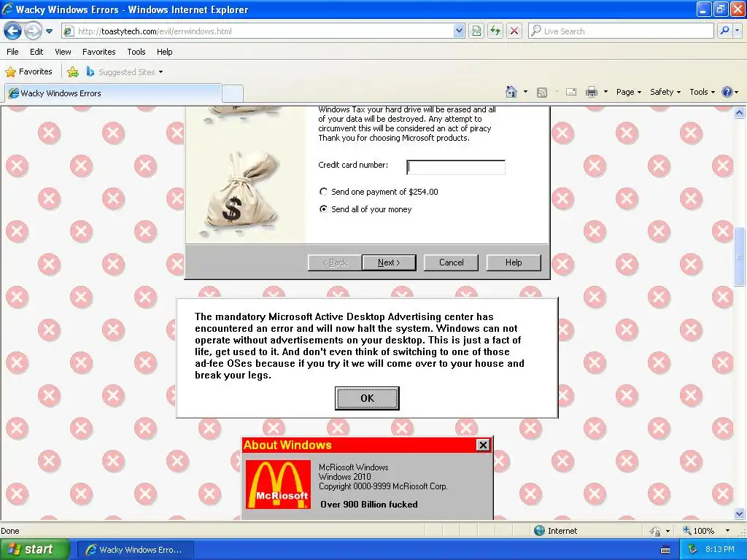
Task: Open the Windows start button
Action: tap(34, 550)
